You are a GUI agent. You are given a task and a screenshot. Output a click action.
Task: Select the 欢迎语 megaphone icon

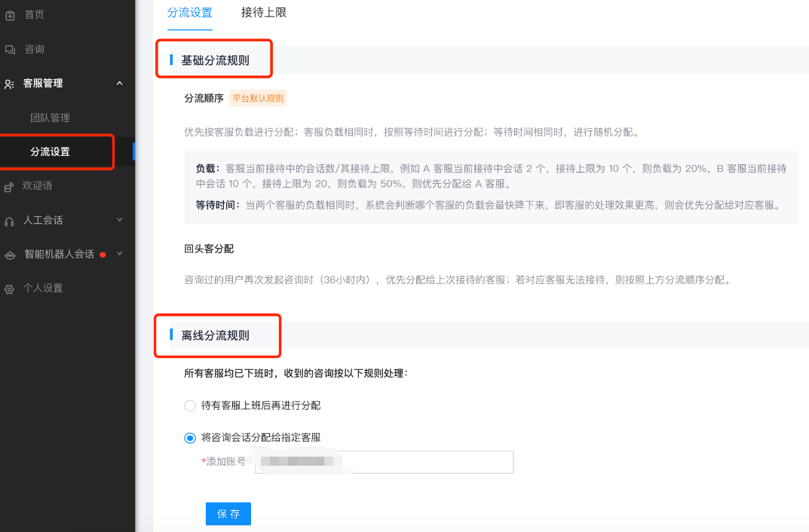[x=10, y=185]
